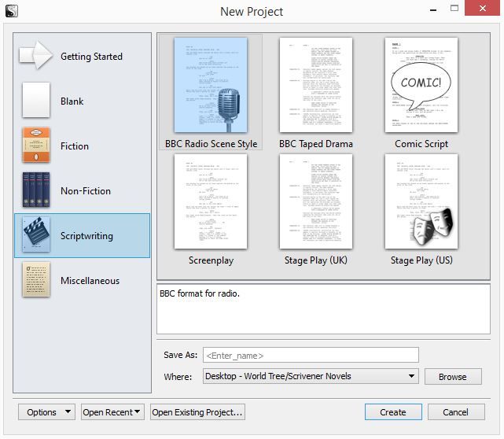Screen dimensions: 504x439
Task: Cancel the New Project dialog
Action: click(x=456, y=412)
